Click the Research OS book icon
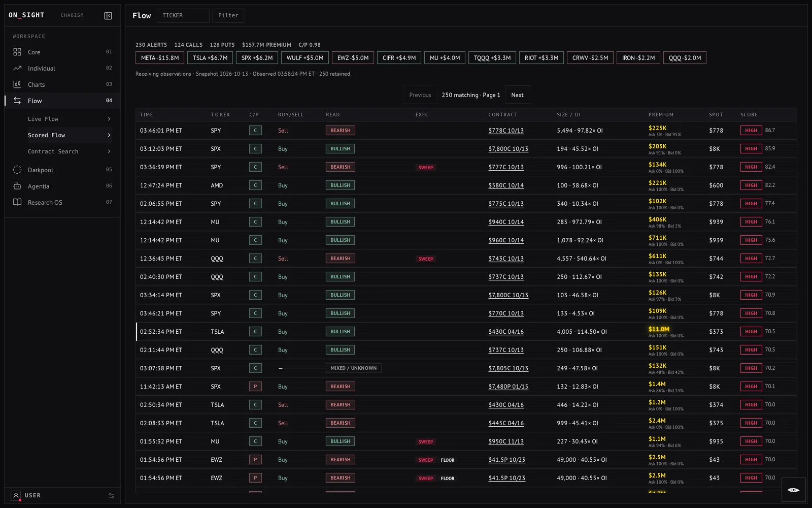The width and height of the screenshot is (812, 508). (x=17, y=202)
